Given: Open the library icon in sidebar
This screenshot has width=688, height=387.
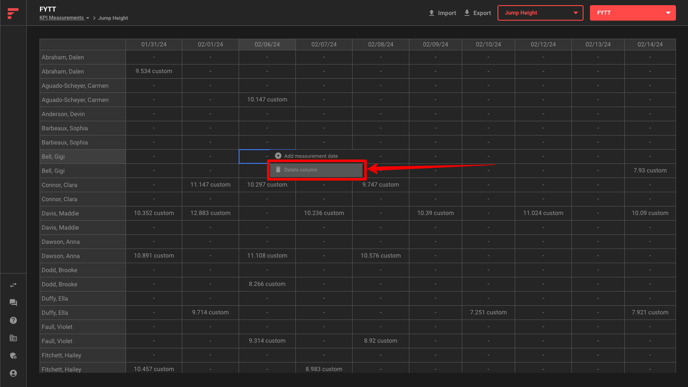Looking at the screenshot, I should 13,338.
